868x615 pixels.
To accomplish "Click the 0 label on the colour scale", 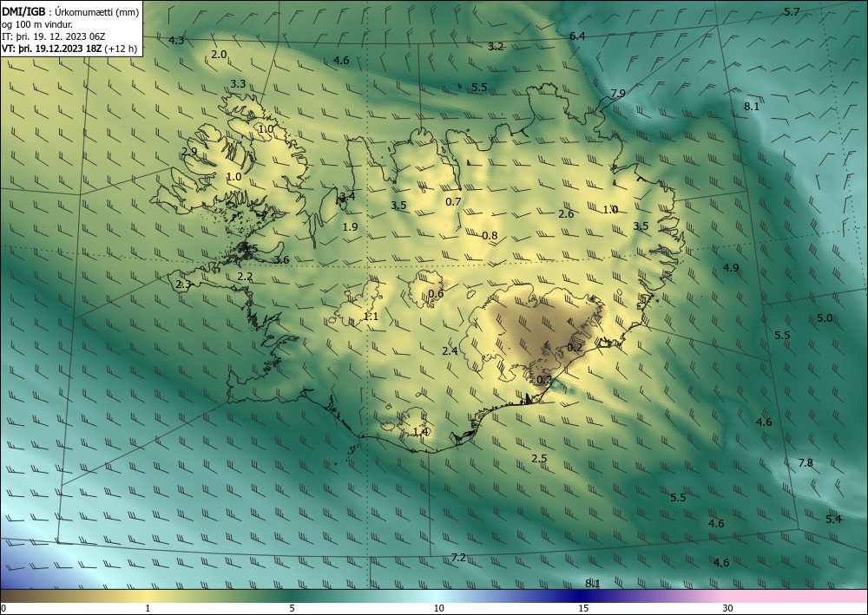I will click(3, 608).
